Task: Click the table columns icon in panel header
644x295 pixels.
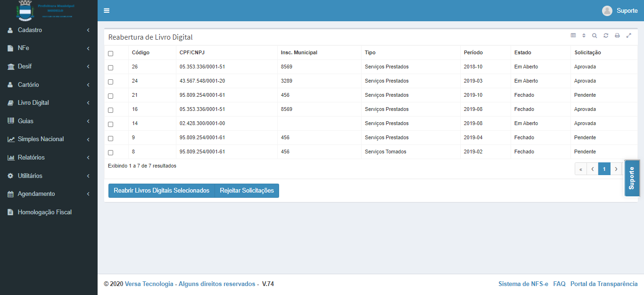Action: [573, 35]
